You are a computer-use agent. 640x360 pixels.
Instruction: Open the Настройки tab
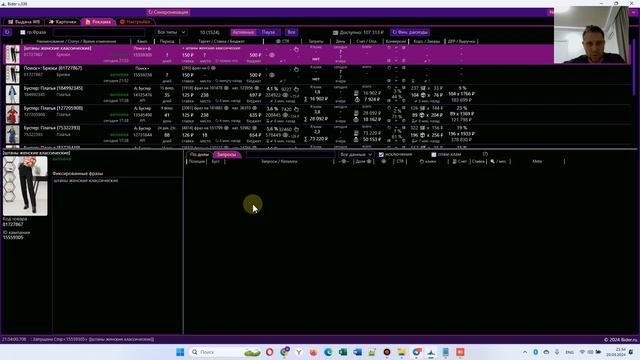135,22
